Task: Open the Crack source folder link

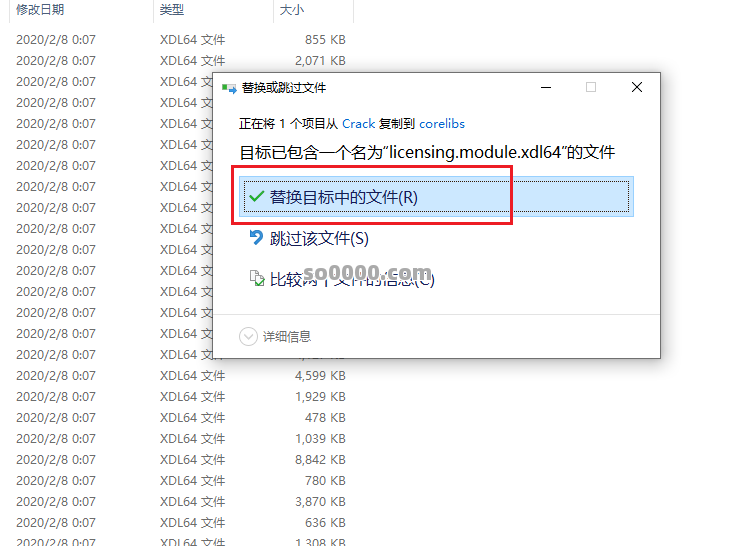Action: [358, 124]
